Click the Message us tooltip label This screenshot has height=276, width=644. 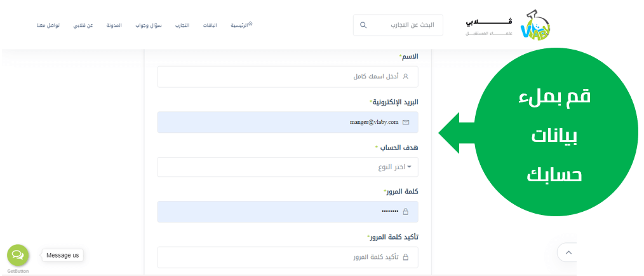[62, 255]
